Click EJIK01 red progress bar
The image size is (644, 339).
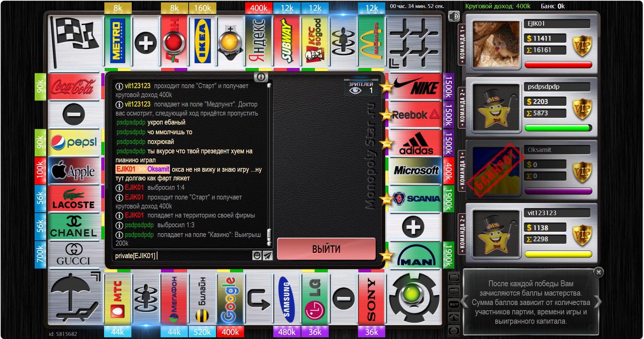coord(558,65)
